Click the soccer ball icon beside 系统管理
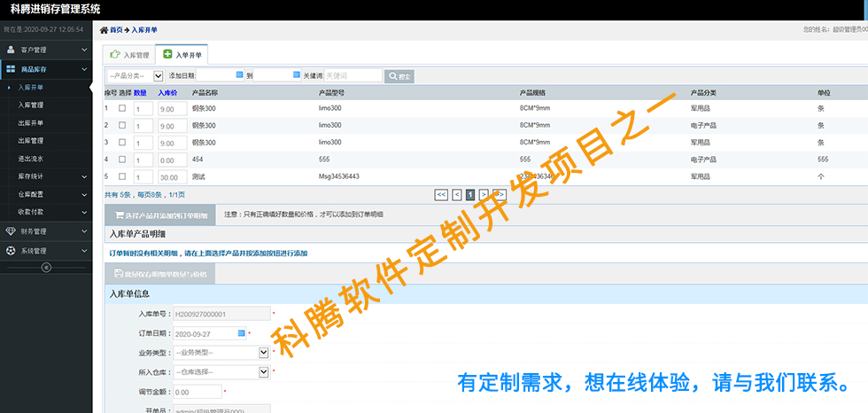868x413 pixels. [11, 250]
